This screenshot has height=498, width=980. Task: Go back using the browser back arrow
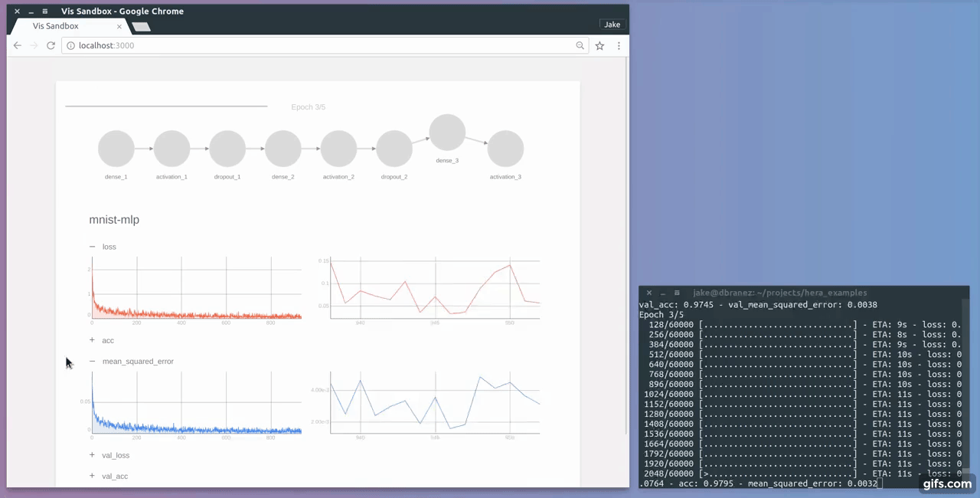(x=18, y=46)
